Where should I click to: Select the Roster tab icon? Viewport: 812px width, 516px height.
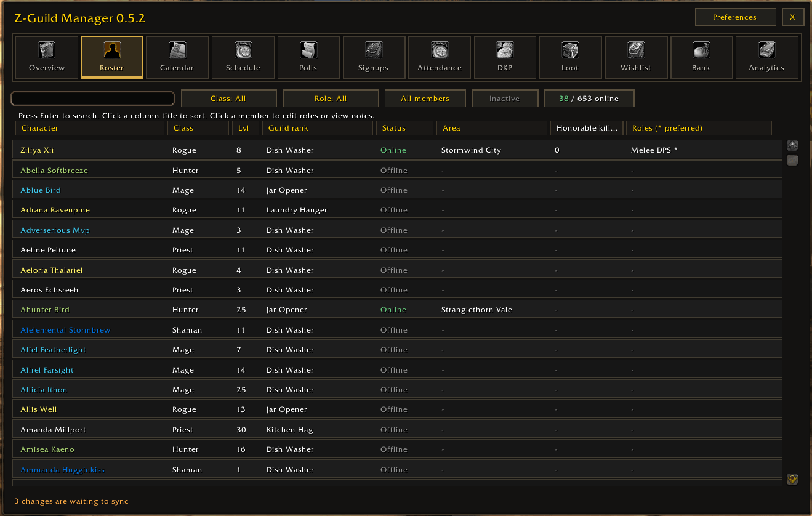(112, 50)
